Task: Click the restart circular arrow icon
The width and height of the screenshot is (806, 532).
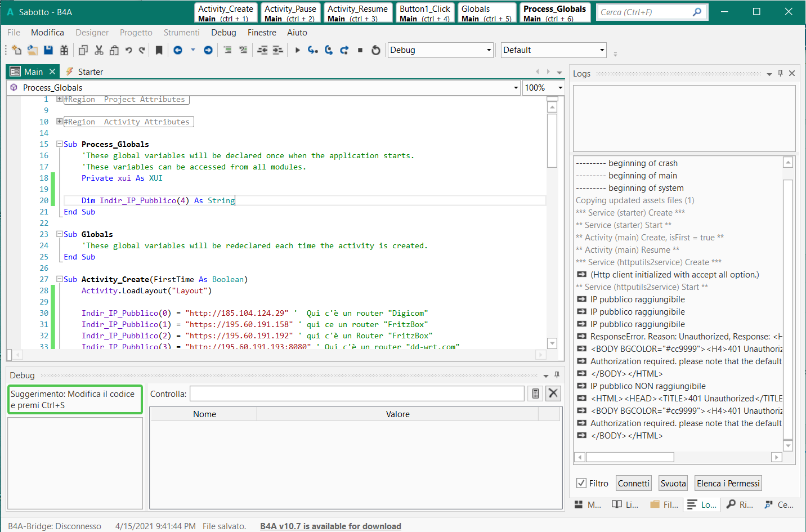Action: point(376,50)
